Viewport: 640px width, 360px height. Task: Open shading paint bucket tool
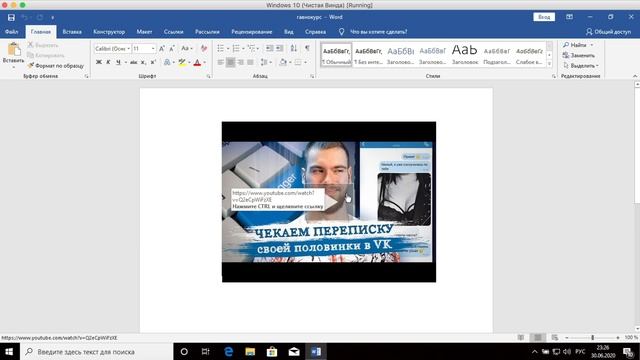click(x=283, y=62)
